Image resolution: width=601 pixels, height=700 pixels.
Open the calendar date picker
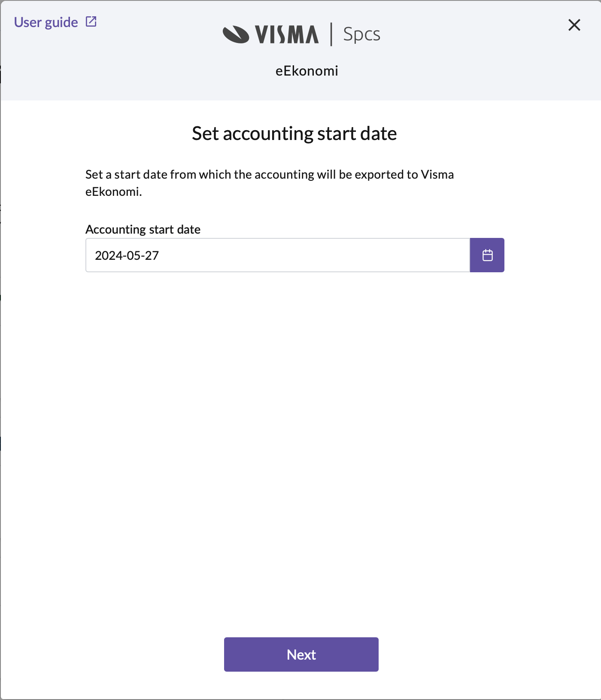487,255
